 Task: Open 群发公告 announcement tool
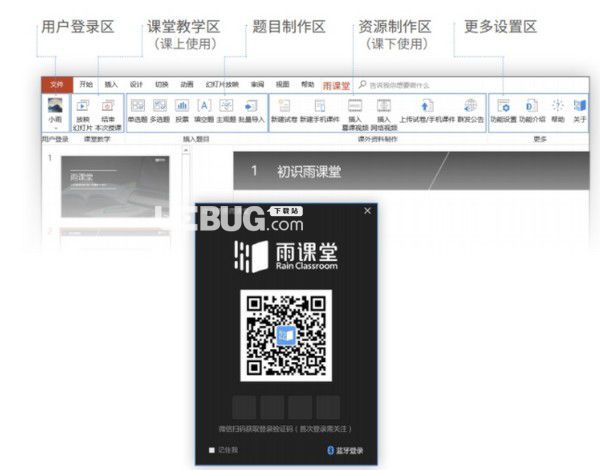coord(470,111)
